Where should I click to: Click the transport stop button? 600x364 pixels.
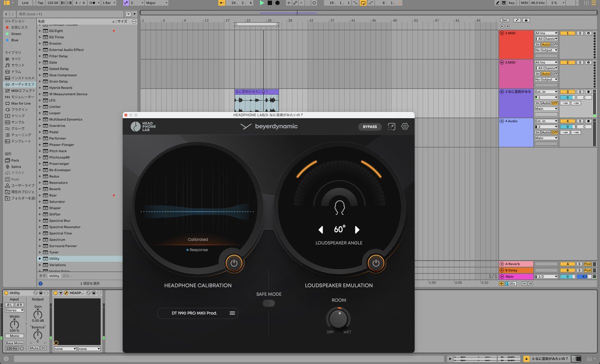[x=269, y=3]
